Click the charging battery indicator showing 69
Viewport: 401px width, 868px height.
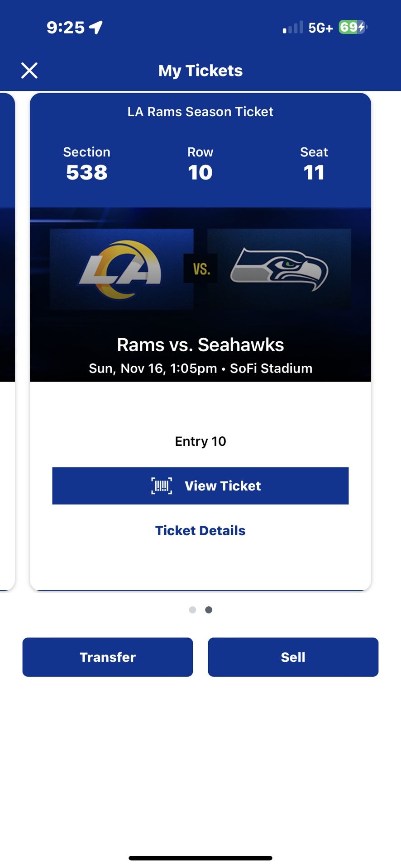351,27
